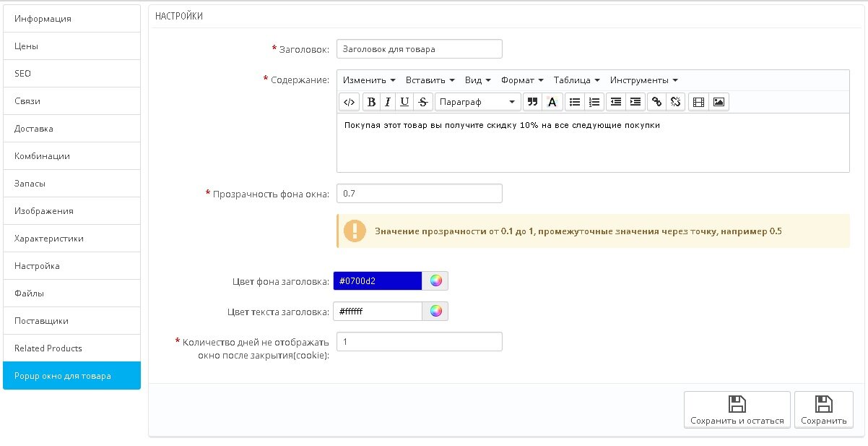This screenshot has width=868, height=446.
Task: Toggle bold formatting in editor
Action: [x=372, y=102]
